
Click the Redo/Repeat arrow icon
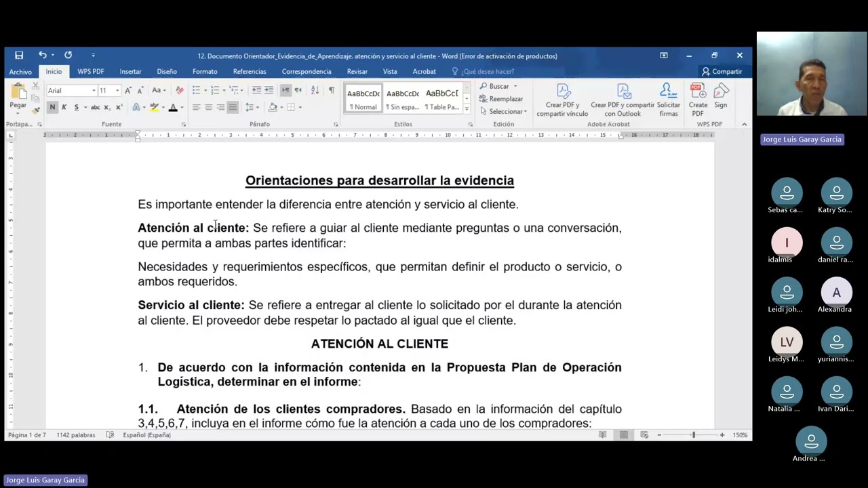(x=68, y=56)
